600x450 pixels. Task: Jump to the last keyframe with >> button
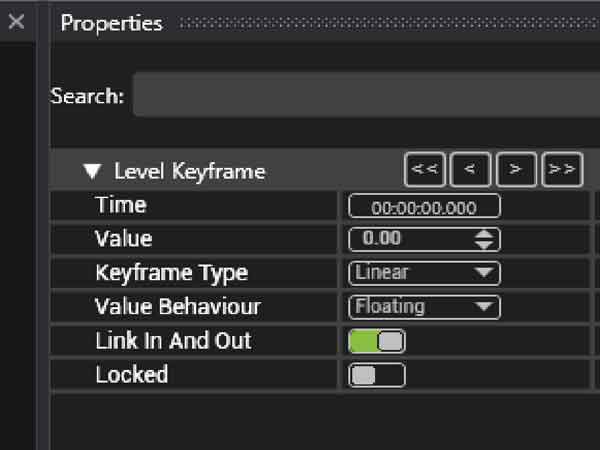coord(562,170)
